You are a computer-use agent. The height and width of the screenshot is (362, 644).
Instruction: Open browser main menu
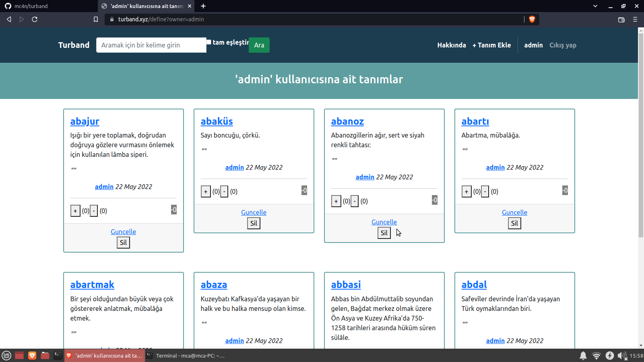click(x=635, y=19)
